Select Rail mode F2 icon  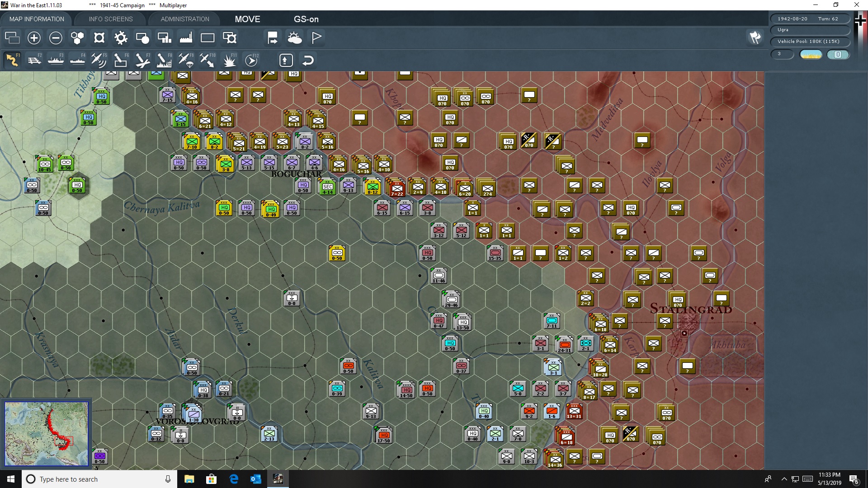[34, 60]
